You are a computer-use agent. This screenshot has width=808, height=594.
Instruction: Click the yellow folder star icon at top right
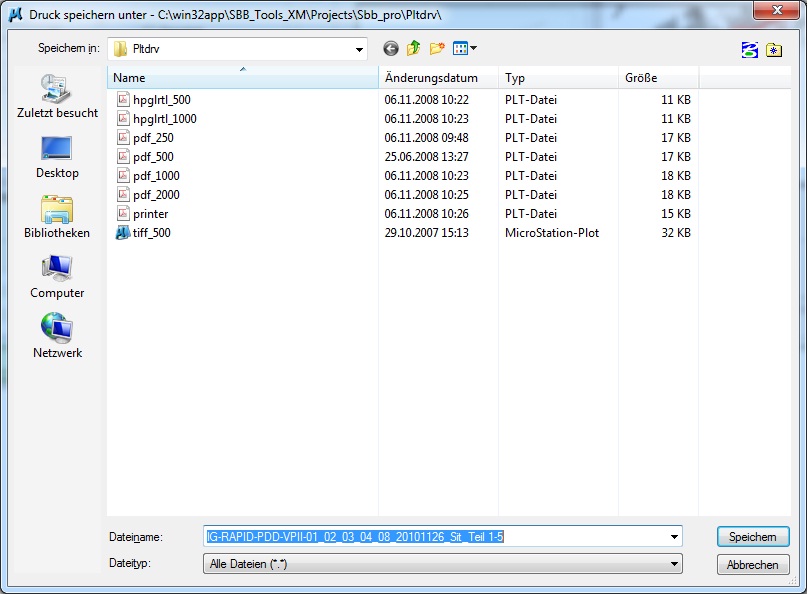(774, 50)
